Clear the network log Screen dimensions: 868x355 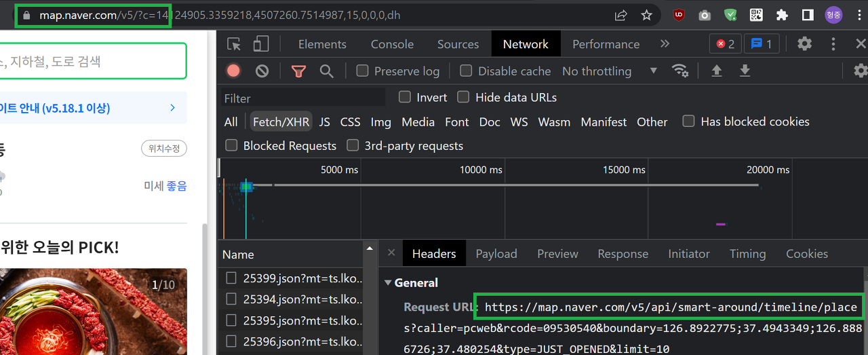(262, 71)
